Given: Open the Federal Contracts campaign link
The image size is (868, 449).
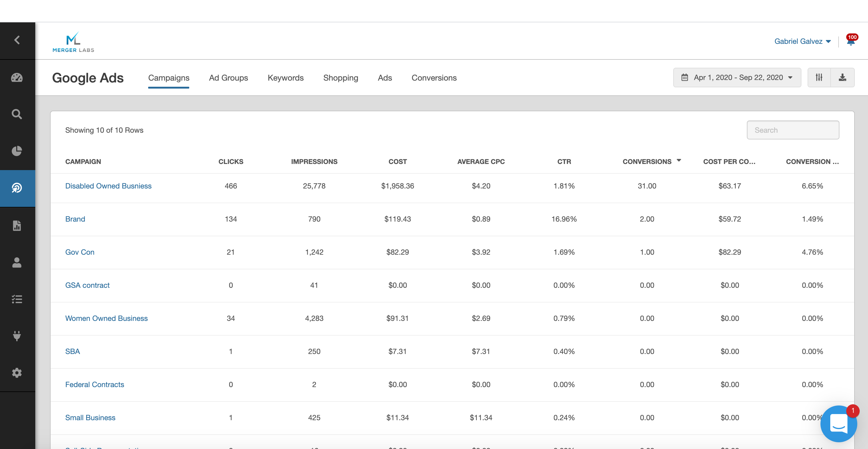Looking at the screenshot, I should click(95, 384).
